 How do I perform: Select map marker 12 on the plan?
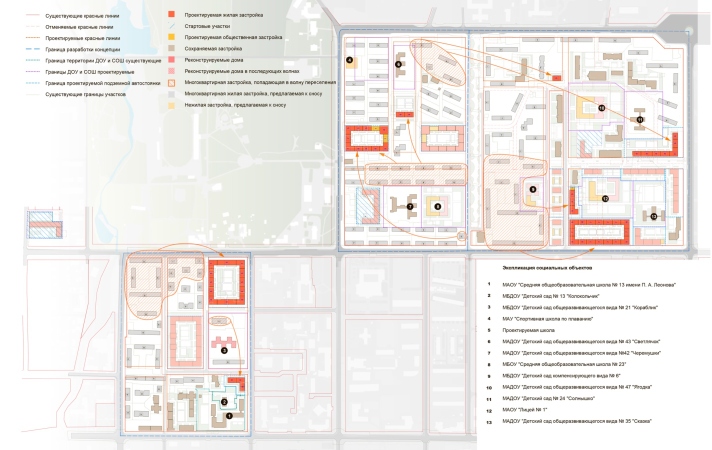604,198
